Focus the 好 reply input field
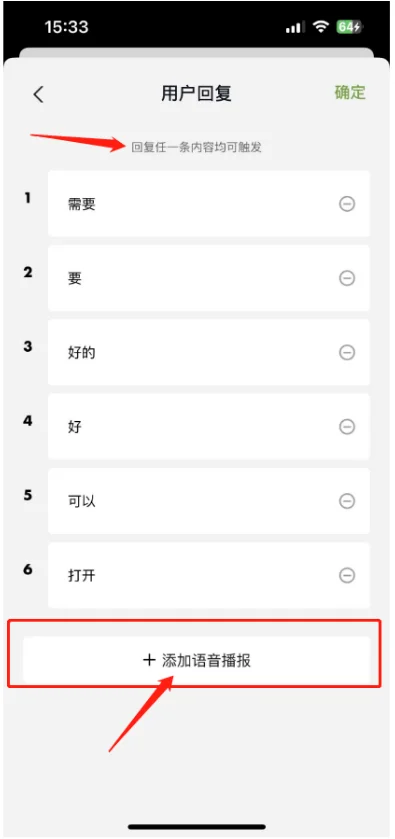Image resolution: width=395 pixels, height=839 pixels. (x=209, y=427)
